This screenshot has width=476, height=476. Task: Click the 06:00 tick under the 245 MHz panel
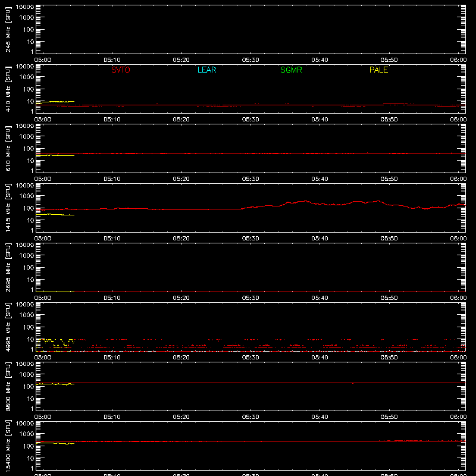point(458,60)
